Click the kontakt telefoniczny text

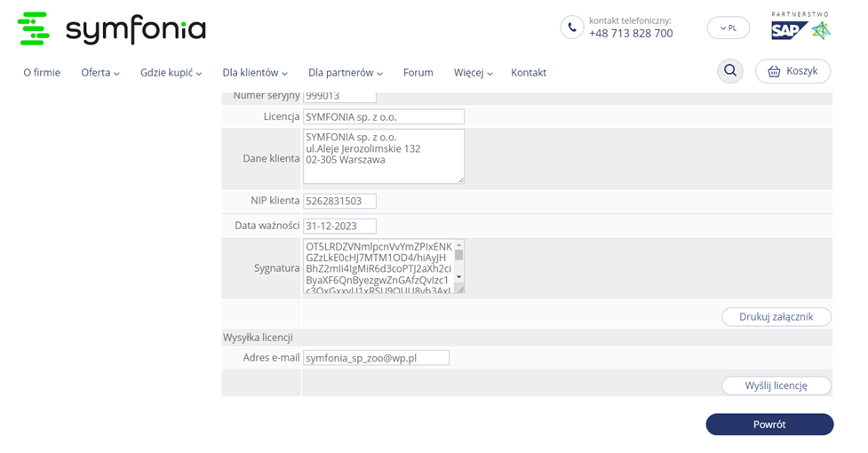(630, 20)
